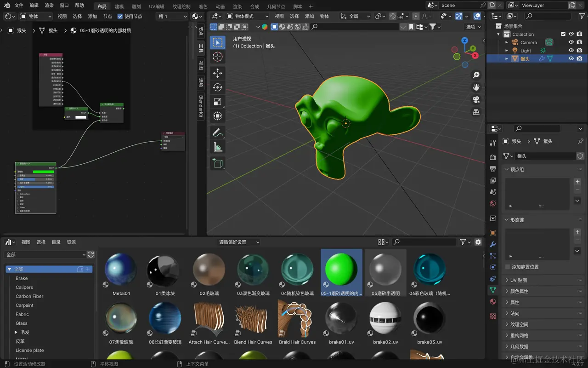588x368 pixels.
Task: Open 槽 1 material slot dropdown
Action: point(172,16)
